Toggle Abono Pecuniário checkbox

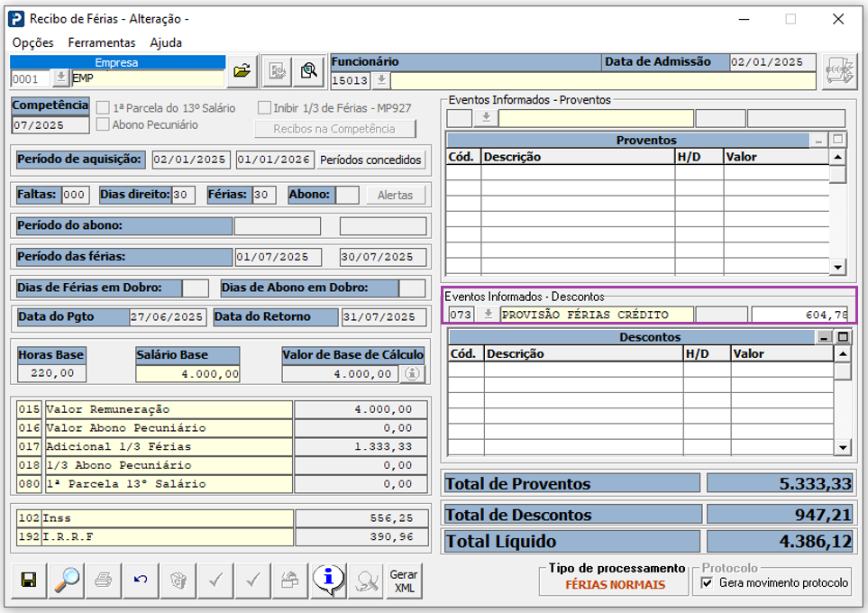click(x=103, y=124)
